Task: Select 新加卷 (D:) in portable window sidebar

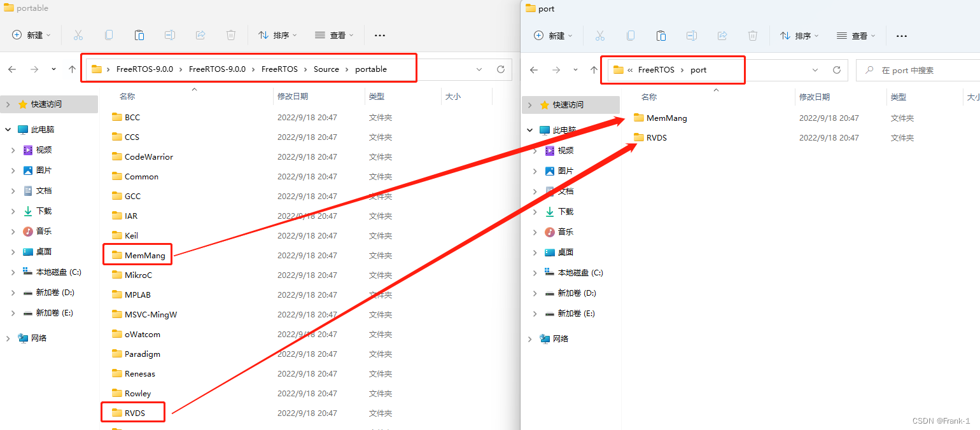Action: click(48, 293)
